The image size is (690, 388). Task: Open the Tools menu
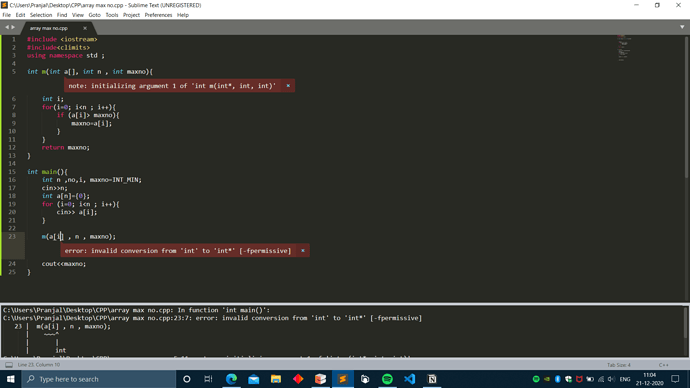112,15
